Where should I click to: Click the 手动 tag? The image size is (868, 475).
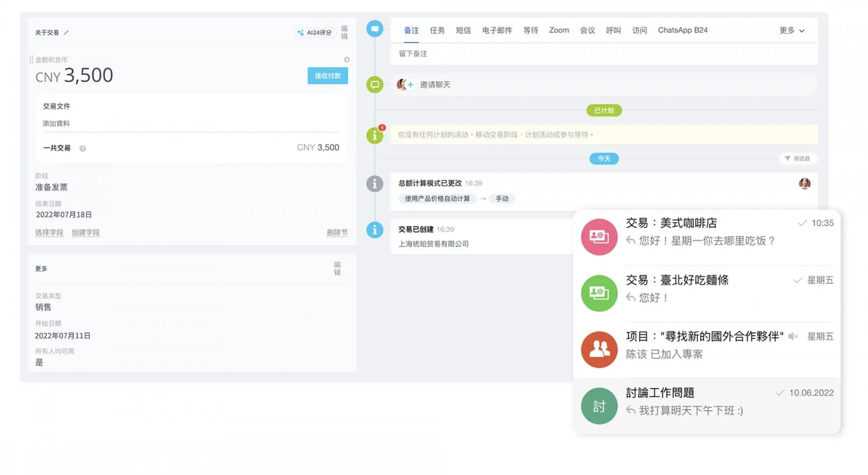[502, 198]
